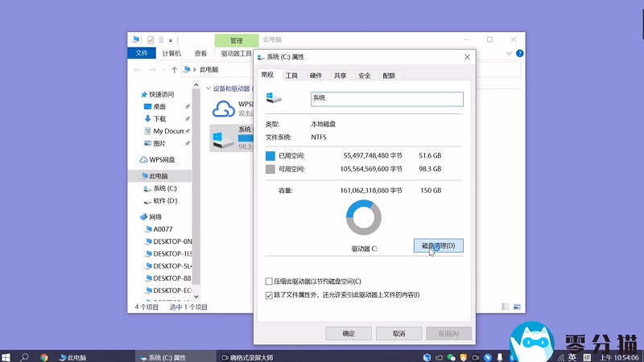Click in the drive name field
The width and height of the screenshot is (644, 362).
click(387, 99)
